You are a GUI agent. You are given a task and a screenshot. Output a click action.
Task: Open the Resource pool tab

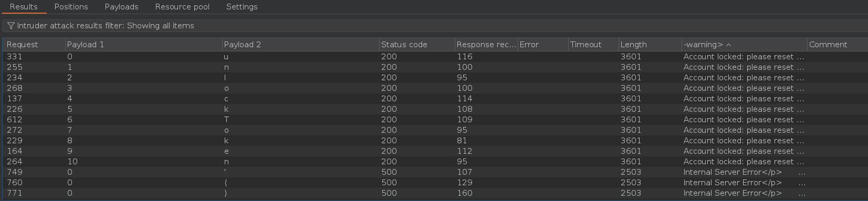pyautogui.click(x=182, y=7)
